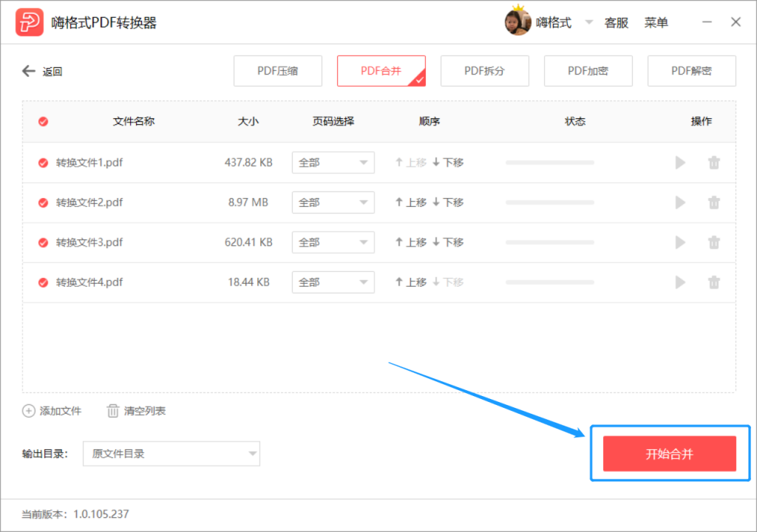The height and width of the screenshot is (532, 757).
Task: Click the progress bar of 转换文件3.pdf
Action: click(550, 242)
